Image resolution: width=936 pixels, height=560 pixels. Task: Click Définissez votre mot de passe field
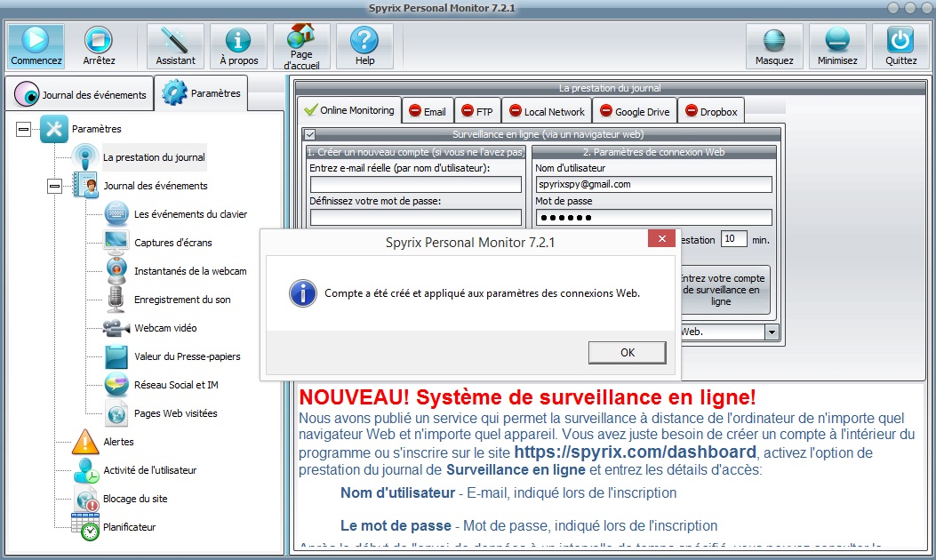click(415, 217)
